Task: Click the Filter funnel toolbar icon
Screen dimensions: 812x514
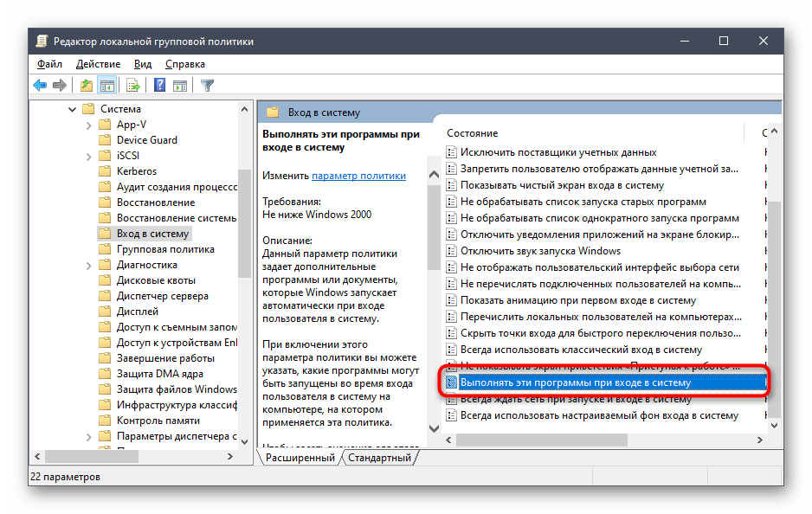Action: [207, 85]
